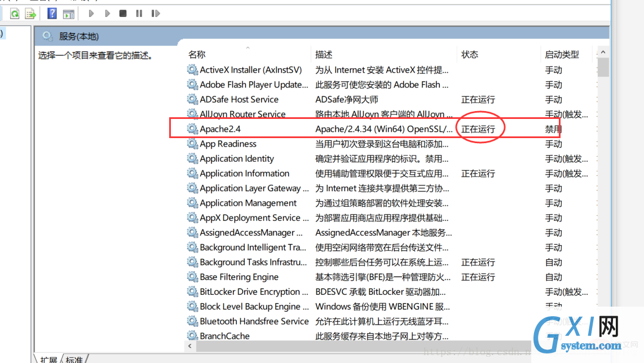Click the Start Service play button
Viewport: 644px width, 363px height.
click(x=91, y=14)
